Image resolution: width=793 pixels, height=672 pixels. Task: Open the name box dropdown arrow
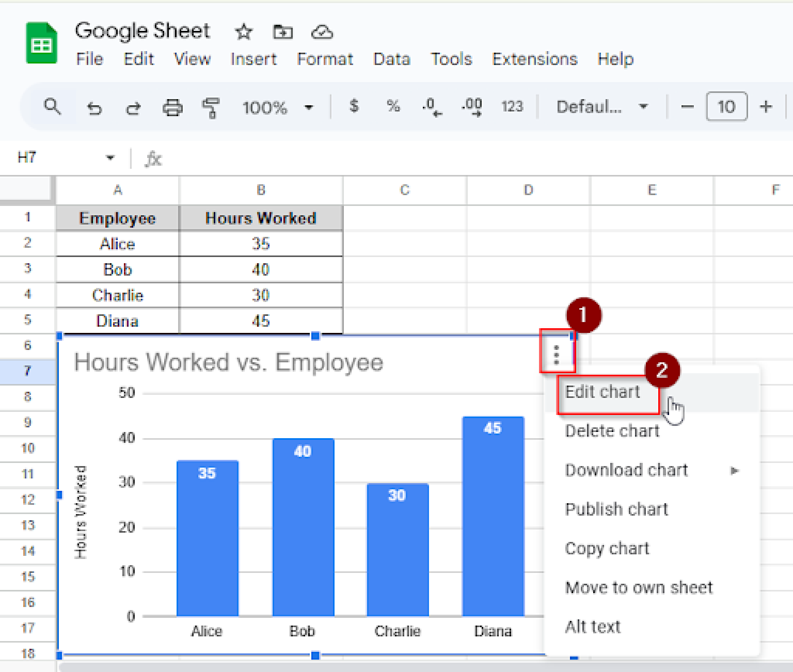click(x=110, y=157)
